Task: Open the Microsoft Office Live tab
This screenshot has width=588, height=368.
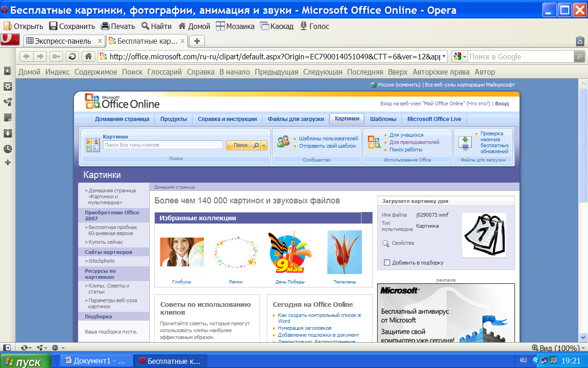Action: pos(434,119)
